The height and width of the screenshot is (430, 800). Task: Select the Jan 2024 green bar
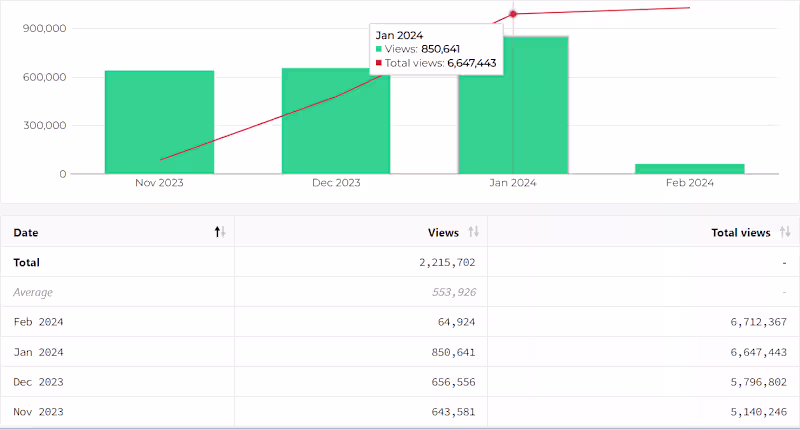click(513, 105)
